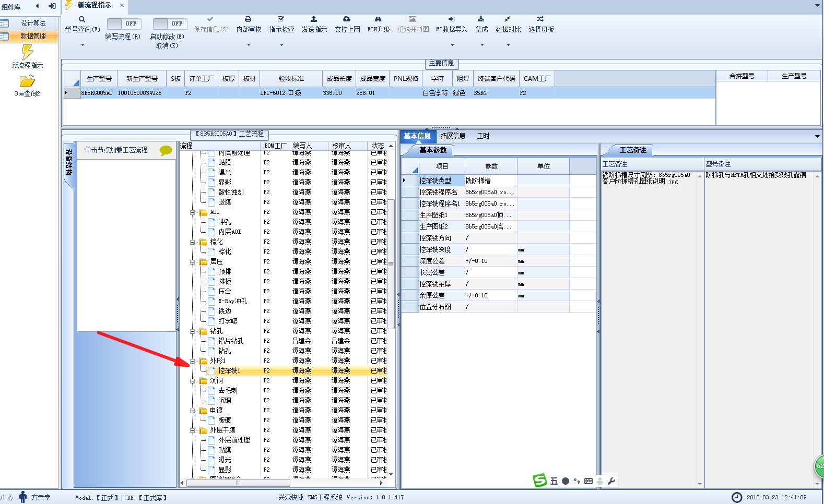Screen dimensions: 824x504
Task: Open 新流程指示 lightning icon in sidebar
Action: pyautogui.click(x=27, y=52)
